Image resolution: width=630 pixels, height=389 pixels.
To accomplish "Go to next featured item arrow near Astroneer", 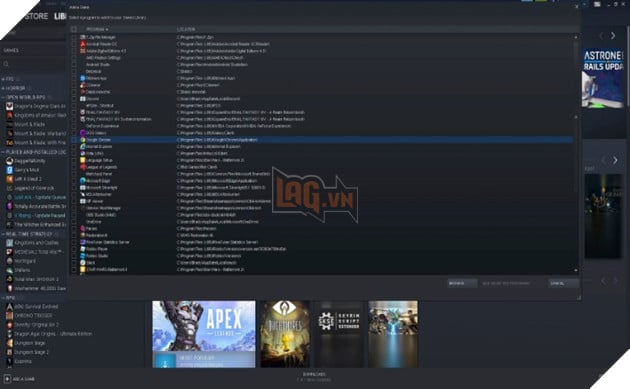I will point(613,36).
